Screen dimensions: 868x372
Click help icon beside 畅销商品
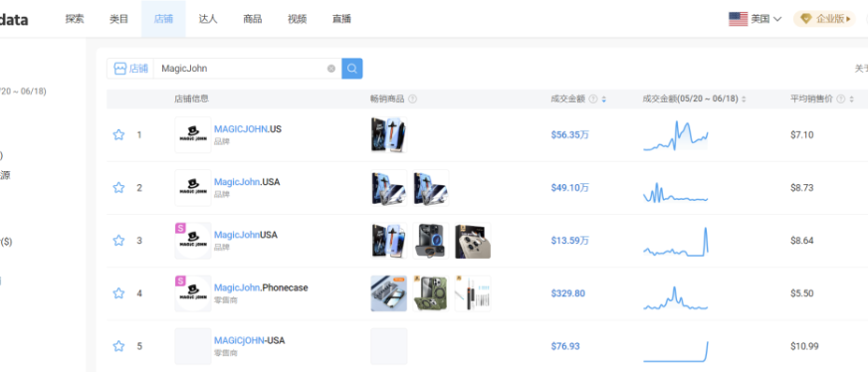tap(412, 99)
